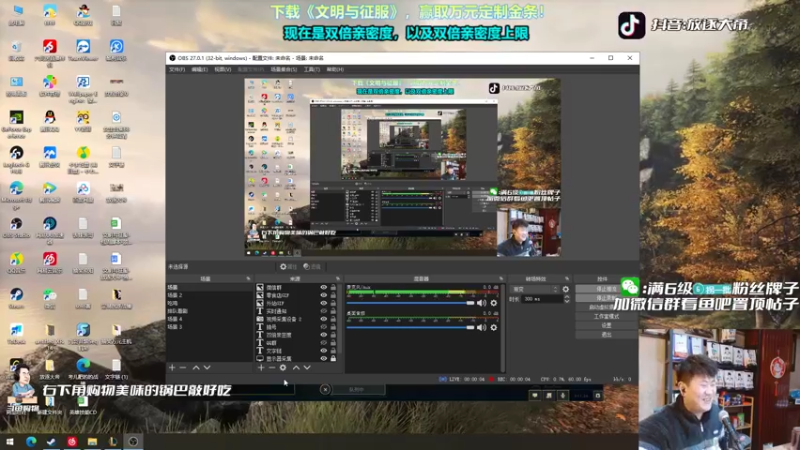The width and height of the screenshot is (800, 450).
Task: Float the Scenes dock via header icon
Action: (248, 279)
